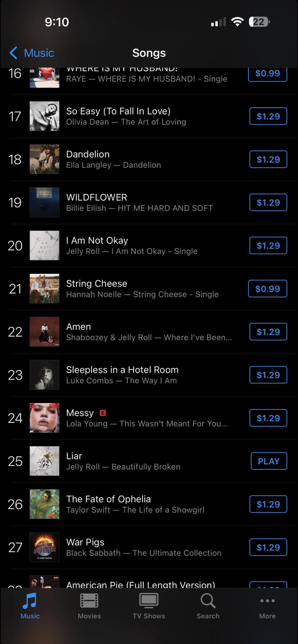Open the Sleepless in a Hotel Room entry
The image size is (298, 644).
point(122,370)
